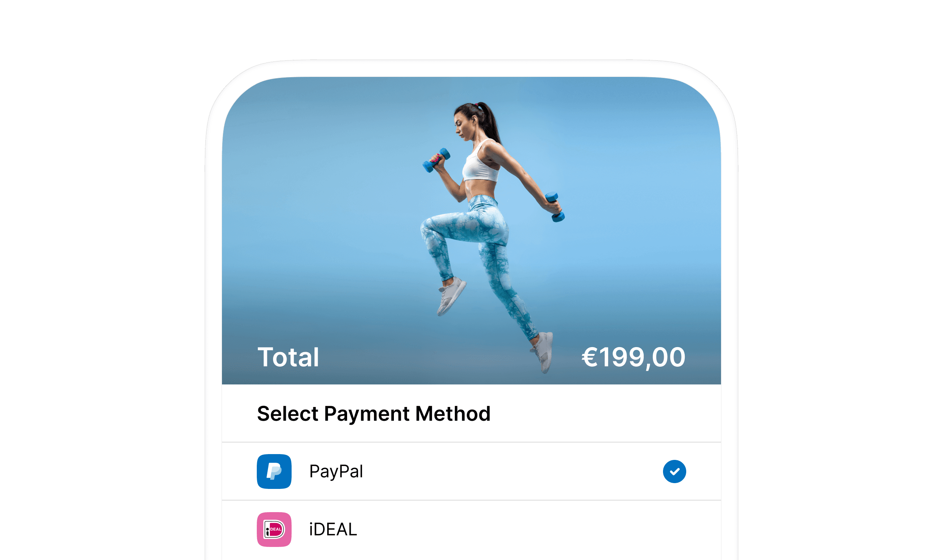This screenshot has height=560, width=943.
Task: Select the PayPal text label
Action: [x=336, y=471]
